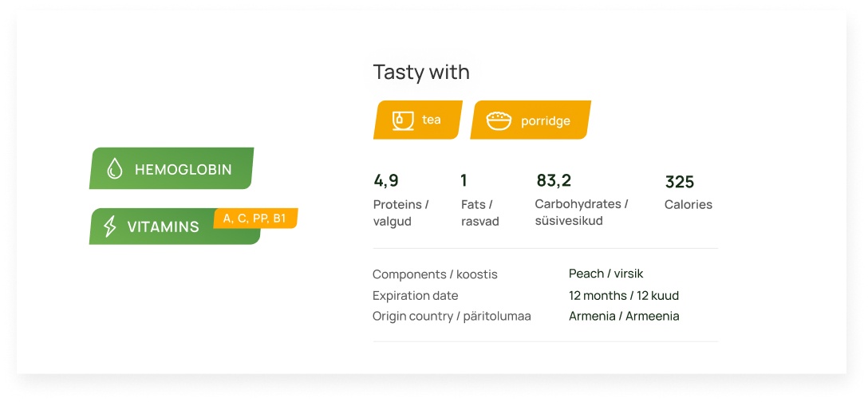
Task: Click the 12 months / 12 kuud value
Action: click(624, 296)
